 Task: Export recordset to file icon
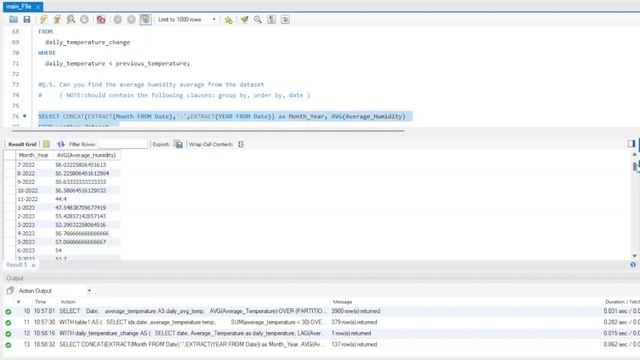(x=179, y=144)
